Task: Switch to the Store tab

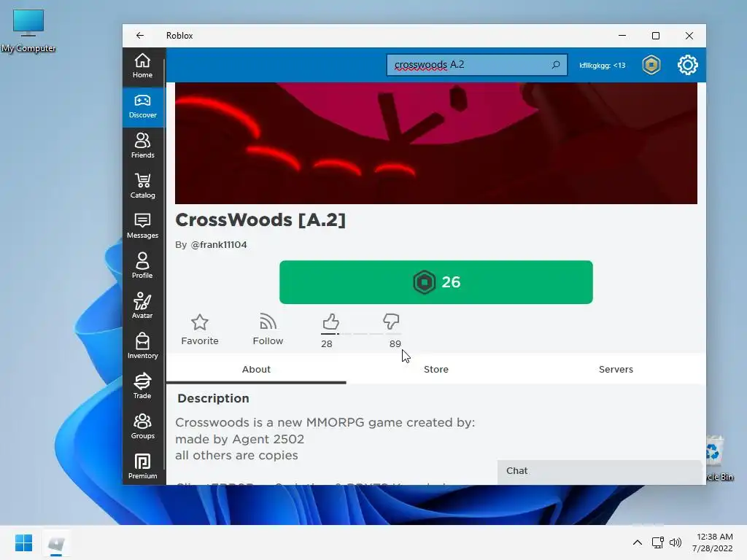Action: point(436,370)
